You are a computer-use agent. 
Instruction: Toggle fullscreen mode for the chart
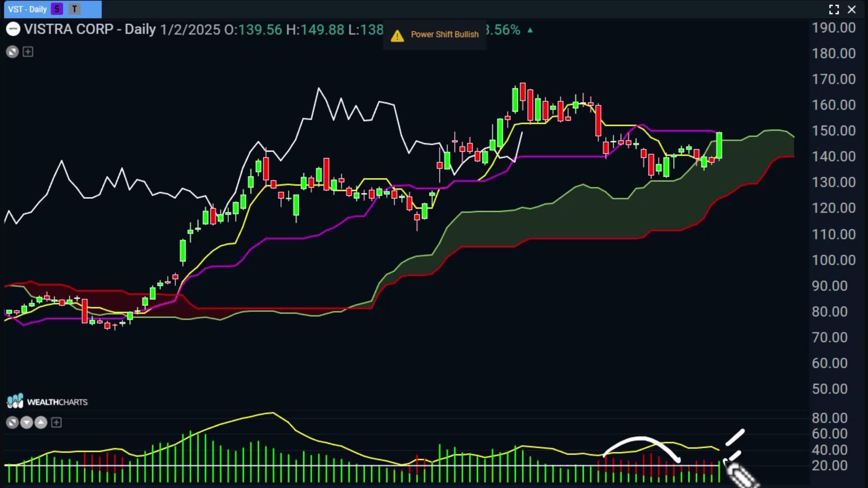(834, 9)
